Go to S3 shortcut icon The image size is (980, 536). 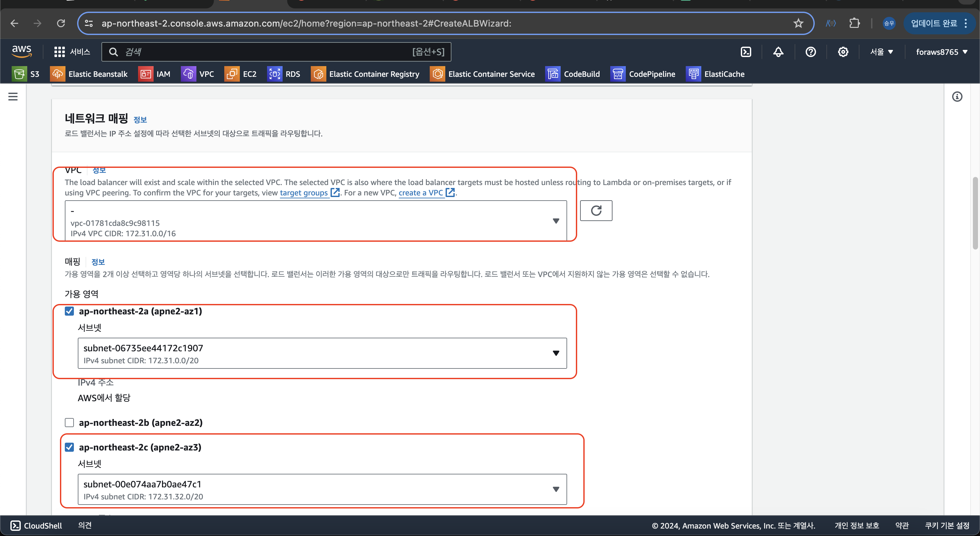(x=19, y=74)
